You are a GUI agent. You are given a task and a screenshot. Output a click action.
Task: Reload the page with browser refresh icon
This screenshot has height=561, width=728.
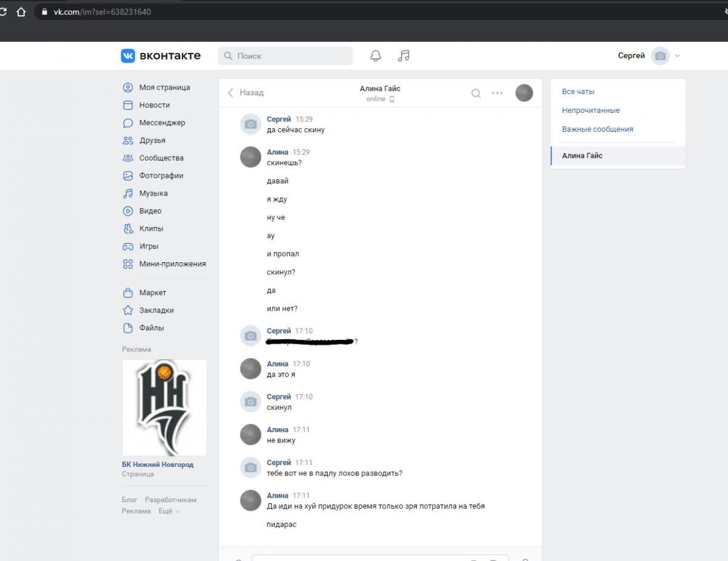[3, 12]
